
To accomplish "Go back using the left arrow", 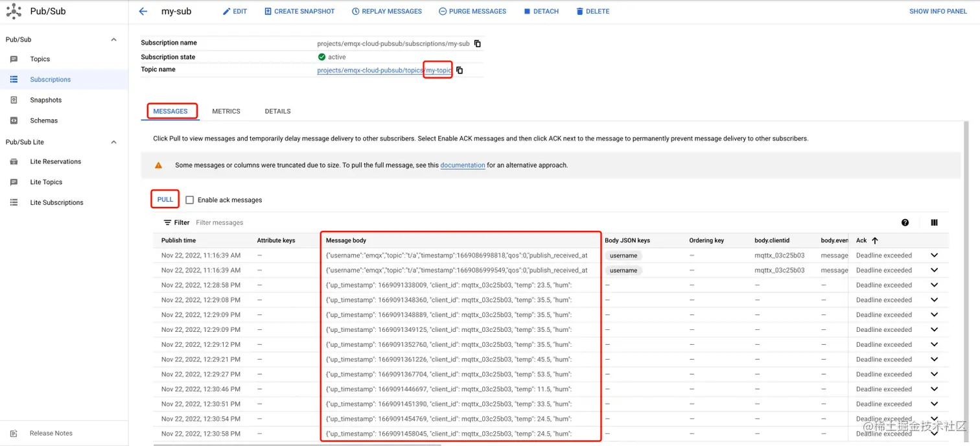I will click(x=143, y=11).
